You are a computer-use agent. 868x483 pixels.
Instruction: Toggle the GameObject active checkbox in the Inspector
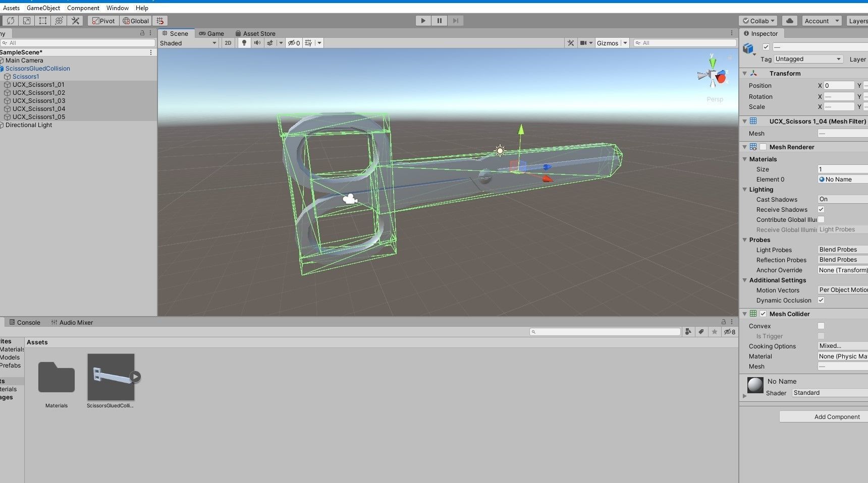(x=766, y=47)
